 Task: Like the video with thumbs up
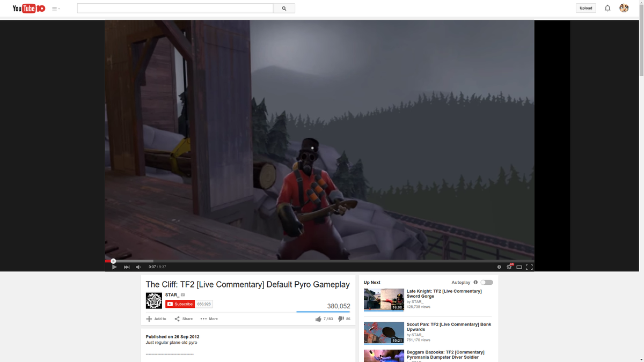[324, 319]
